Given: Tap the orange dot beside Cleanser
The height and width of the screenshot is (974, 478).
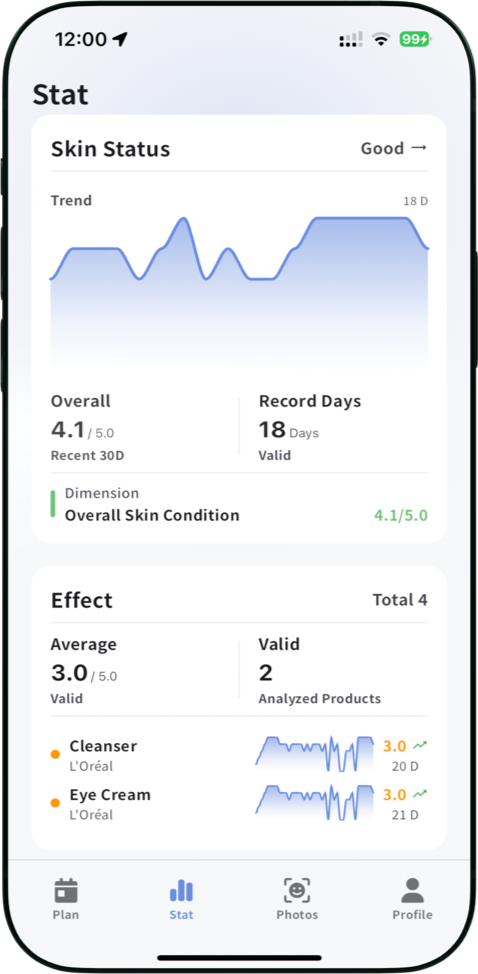Looking at the screenshot, I should point(55,754).
